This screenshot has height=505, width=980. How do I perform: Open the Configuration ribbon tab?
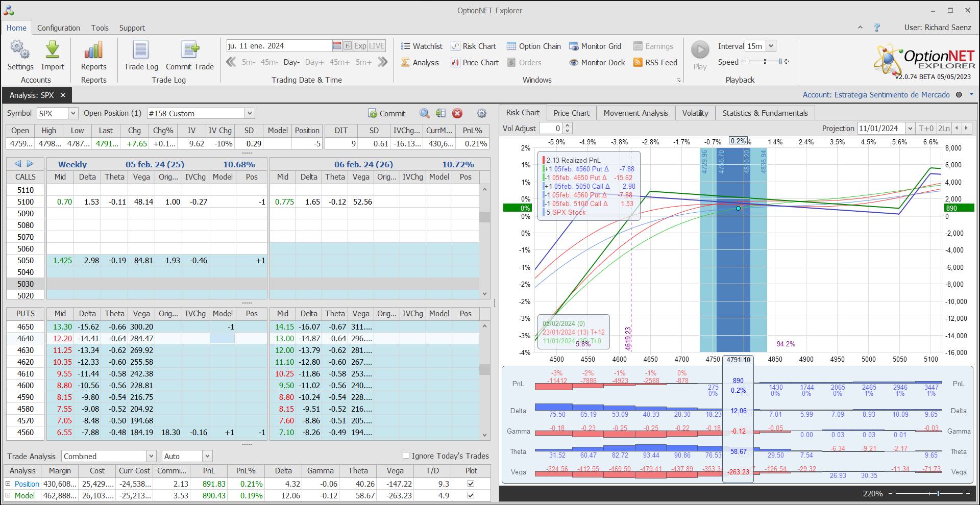coord(59,28)
